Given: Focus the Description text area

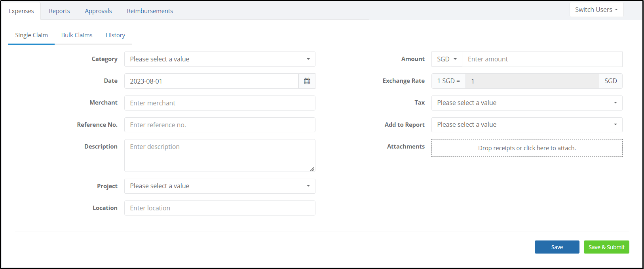Looking at the screenshot, I should (220, 155).
